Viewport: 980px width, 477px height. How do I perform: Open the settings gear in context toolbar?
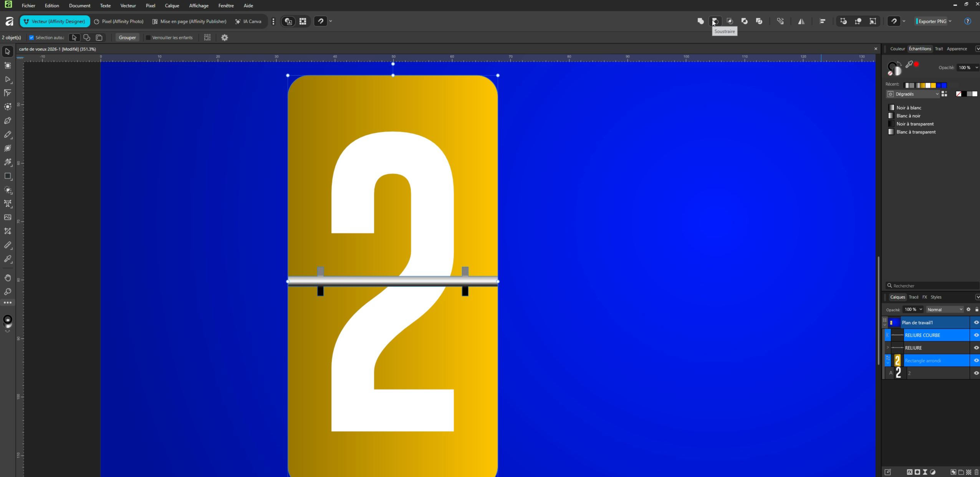[225, 37]
